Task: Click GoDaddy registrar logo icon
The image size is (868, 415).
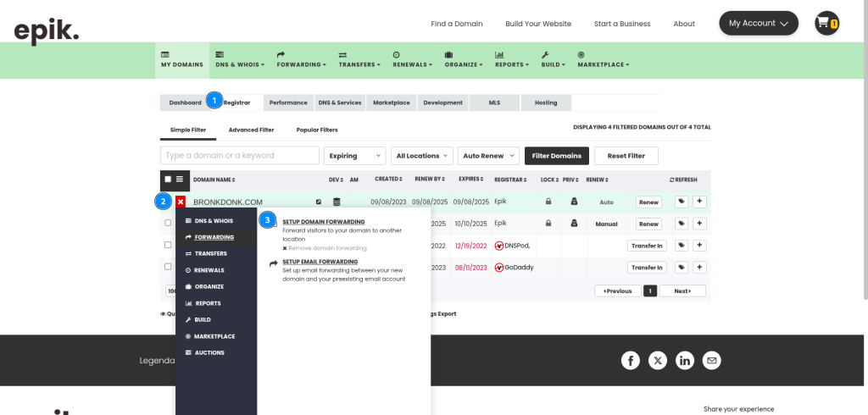Action: 498,268
